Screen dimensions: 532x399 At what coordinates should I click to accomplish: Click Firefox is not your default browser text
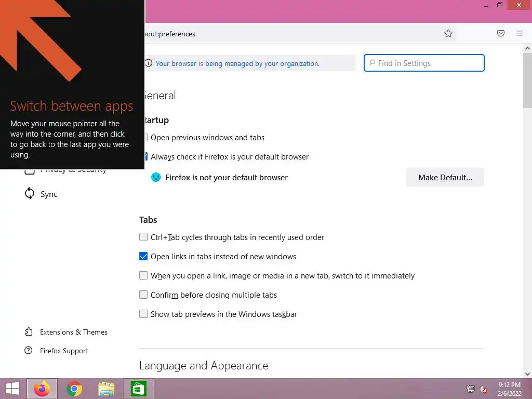pos(227,178)
